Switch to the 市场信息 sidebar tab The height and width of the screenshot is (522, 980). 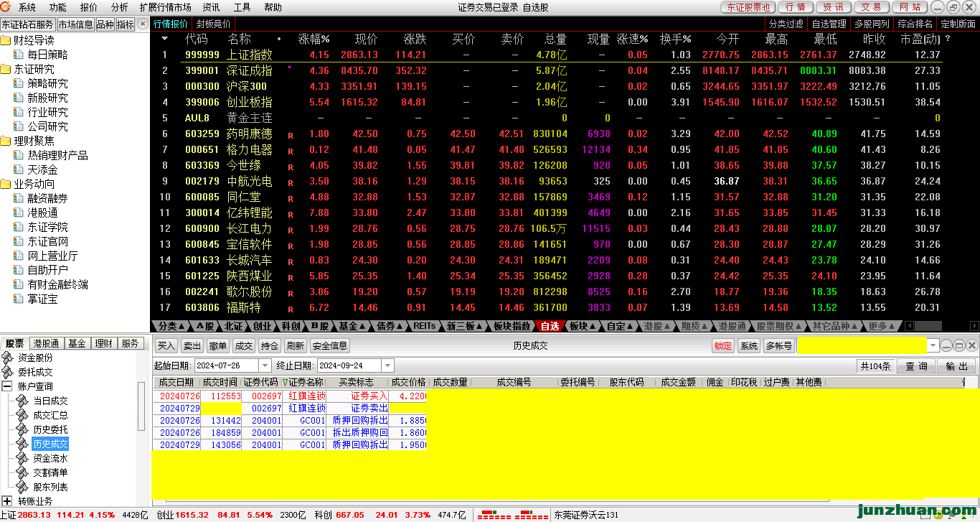75,24
